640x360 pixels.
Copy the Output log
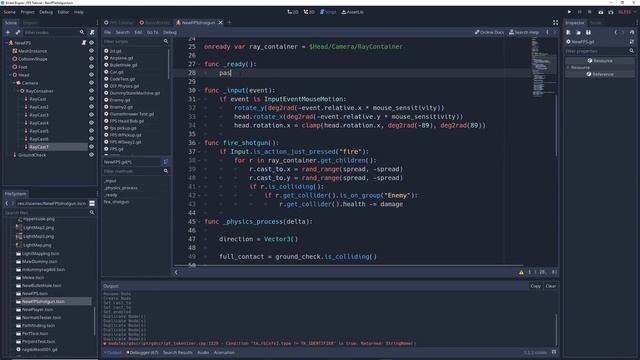[x=536, y=286]
